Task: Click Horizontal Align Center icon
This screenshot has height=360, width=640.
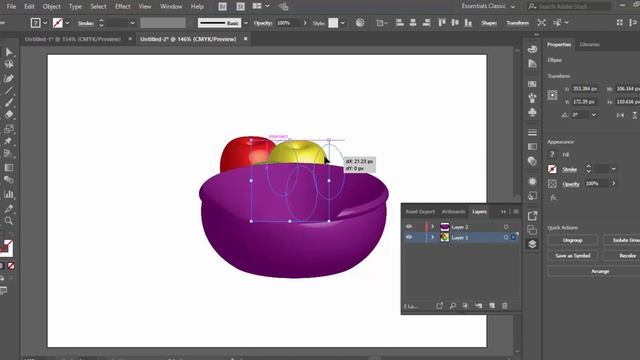Action: (413, 23)
